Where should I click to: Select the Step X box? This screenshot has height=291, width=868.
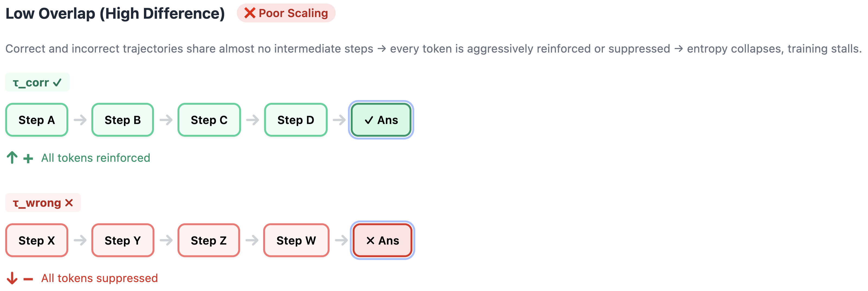pos(37,240)
